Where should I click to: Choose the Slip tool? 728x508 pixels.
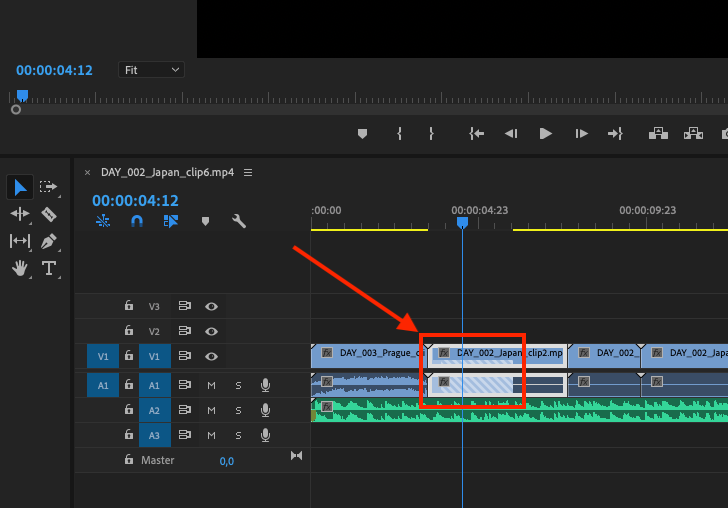click(20, 241)
